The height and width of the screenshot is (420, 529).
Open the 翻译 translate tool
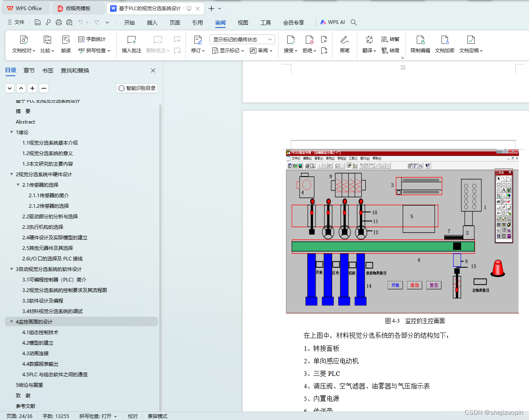click(x=369, y=45)
